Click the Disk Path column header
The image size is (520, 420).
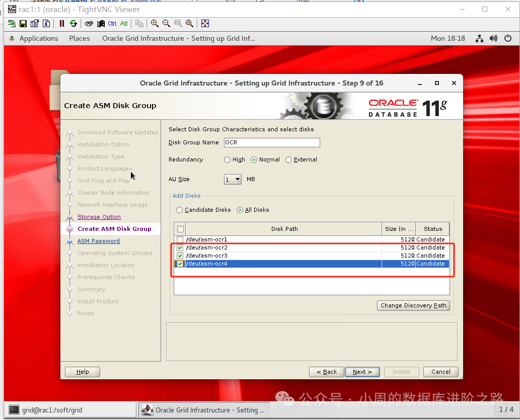click(284, 229)
